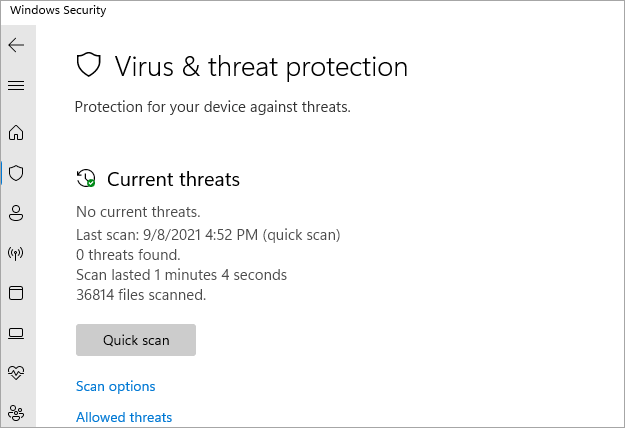
Task: Select the shield icon in the sidebar
Action: 16,173
